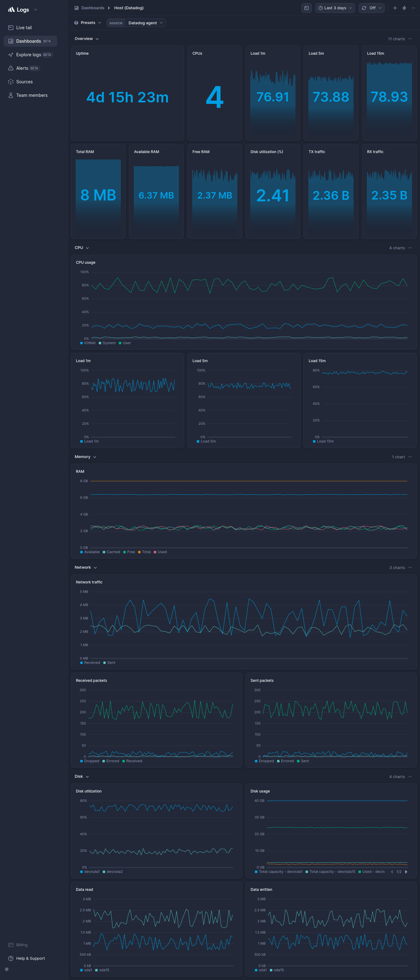Open the auto-refresh Off dropdown
Image resolution: width=420 pixels, height=980 pixels.
click(x=371, y=8)
